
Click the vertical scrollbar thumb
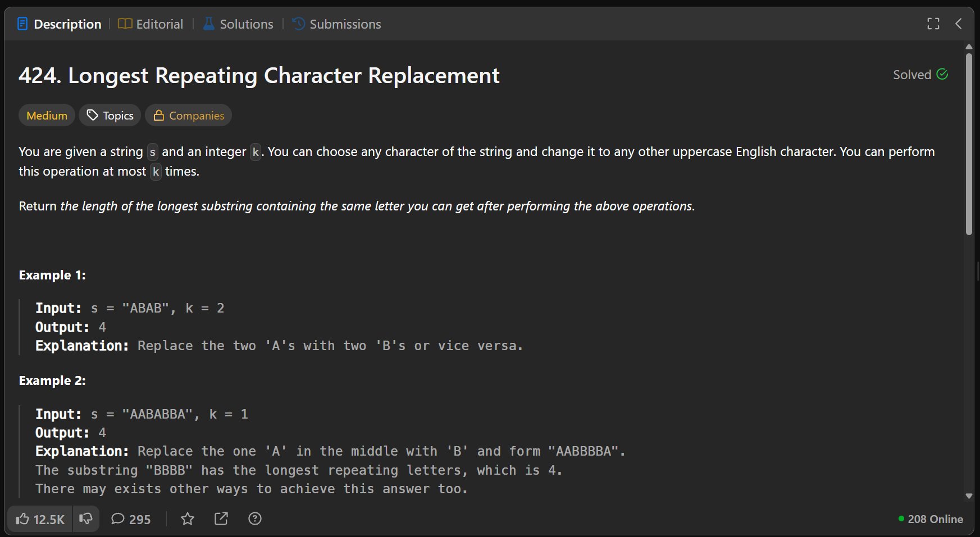(969, 143)
